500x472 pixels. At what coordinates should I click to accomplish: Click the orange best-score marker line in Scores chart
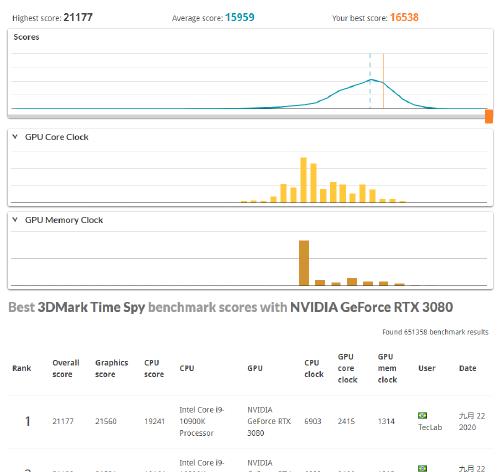[383, 81]
